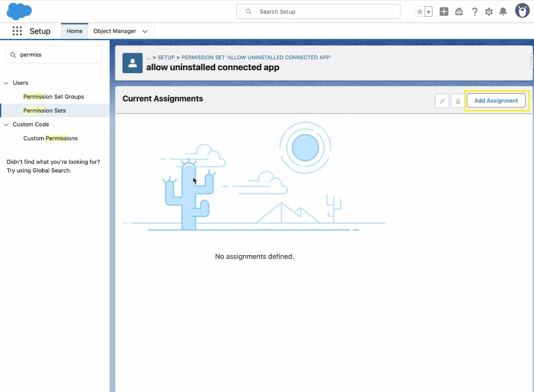Switch to the Home tab
The height and width of the screenshot is (392, 534).
pyautogui.click(x=75, y=31)
